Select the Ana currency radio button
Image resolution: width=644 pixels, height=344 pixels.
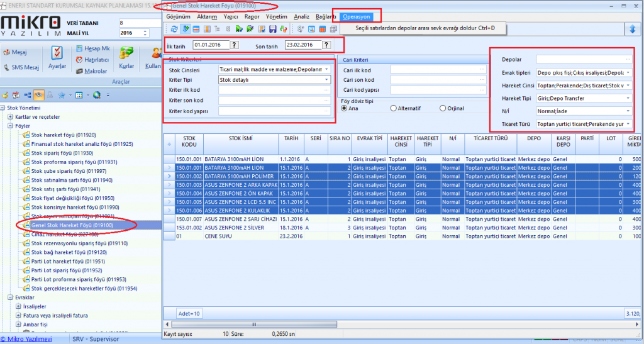345,108
